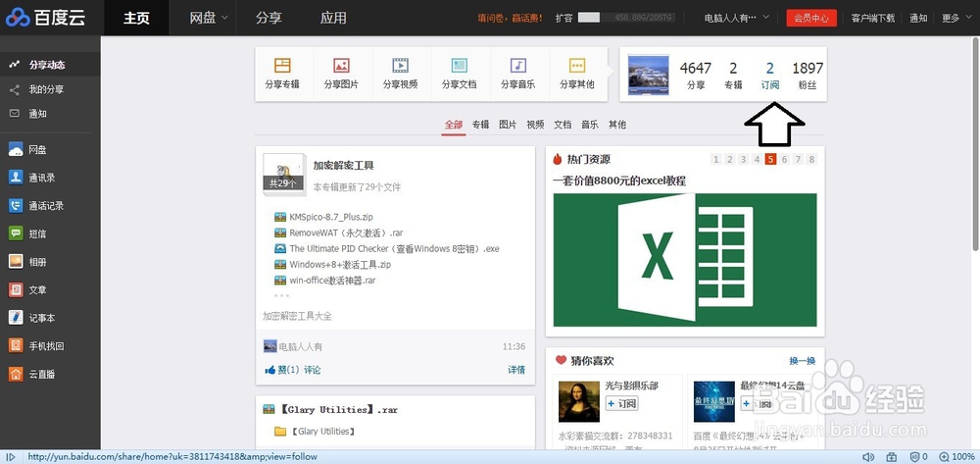Image resolution: width=980 pixels, height=464 pixels.
Task: Go to the 分享 top navigation tab
Action: [269, 18]
